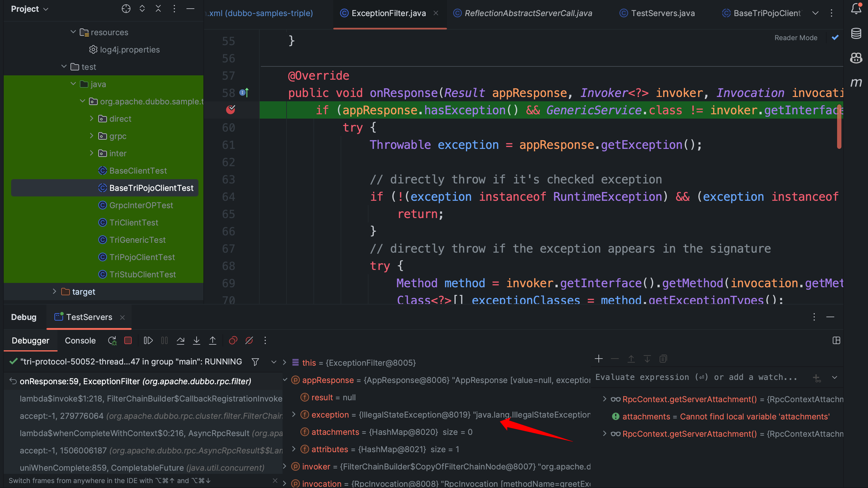Expand the attributes variable node
This screenshot has height=488, width=868.
coord(293,448)
